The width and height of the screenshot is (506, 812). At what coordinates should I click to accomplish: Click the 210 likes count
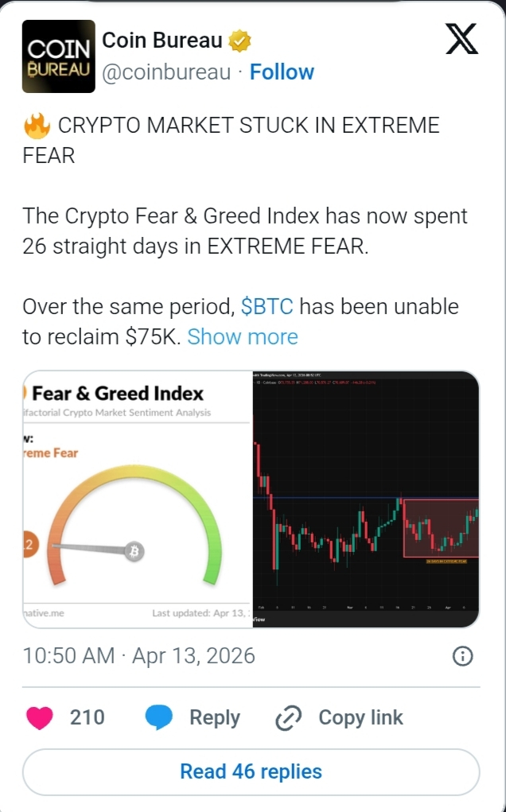pyautogui.click(x=87, y=717)
